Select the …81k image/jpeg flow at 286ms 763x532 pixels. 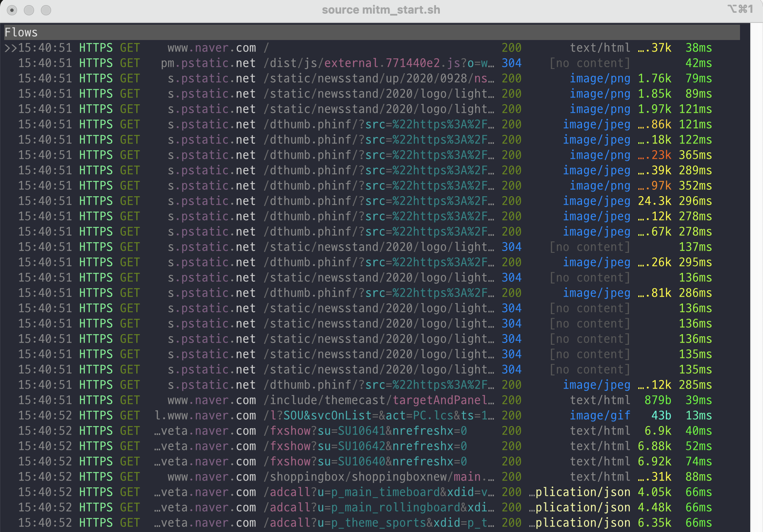click(372, 293)
